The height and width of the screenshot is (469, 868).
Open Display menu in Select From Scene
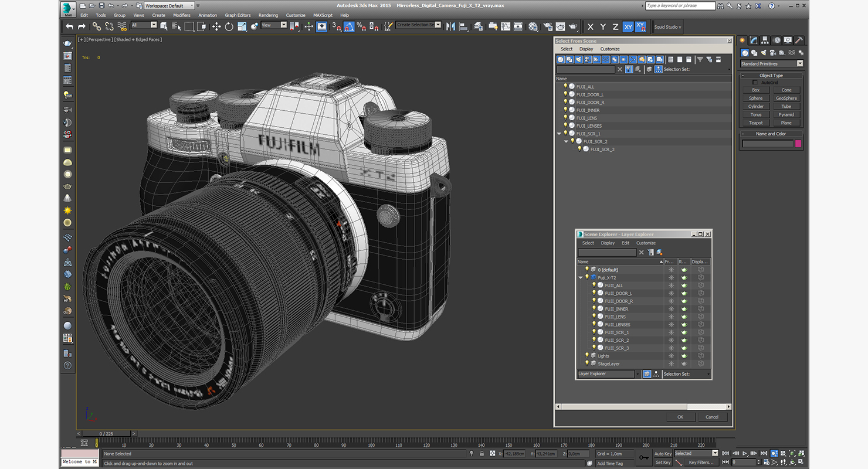[x=586, y=49]
